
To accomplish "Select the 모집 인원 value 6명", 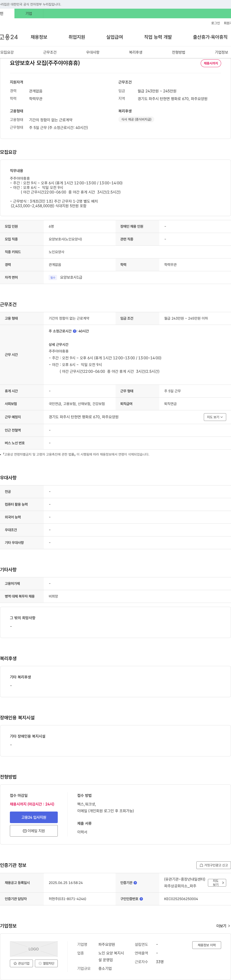I will click(x=51, y=226).
